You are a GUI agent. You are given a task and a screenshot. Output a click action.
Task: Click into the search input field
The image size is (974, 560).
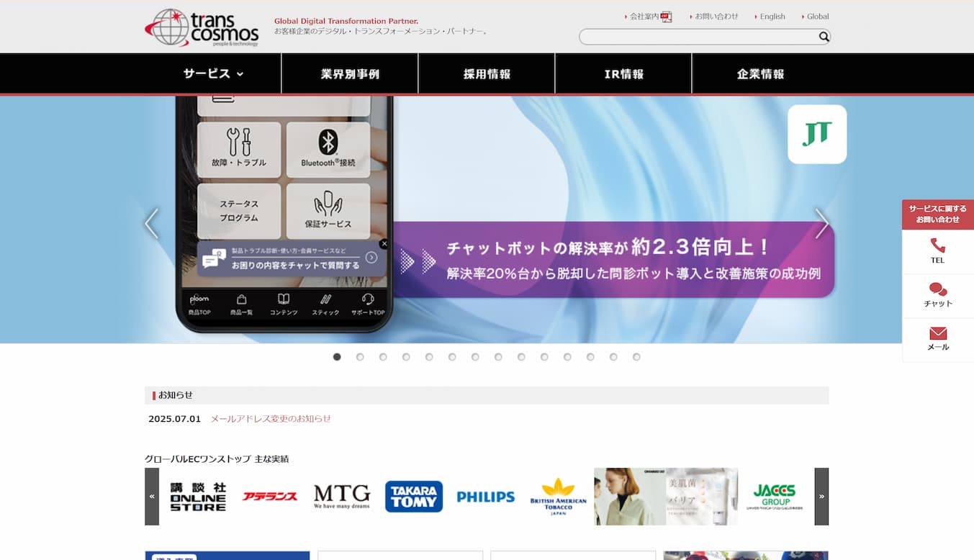tap(697, 37)
